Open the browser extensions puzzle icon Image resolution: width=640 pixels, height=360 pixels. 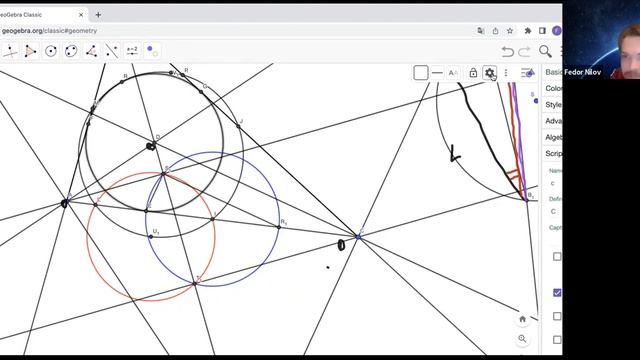point(528,31)
